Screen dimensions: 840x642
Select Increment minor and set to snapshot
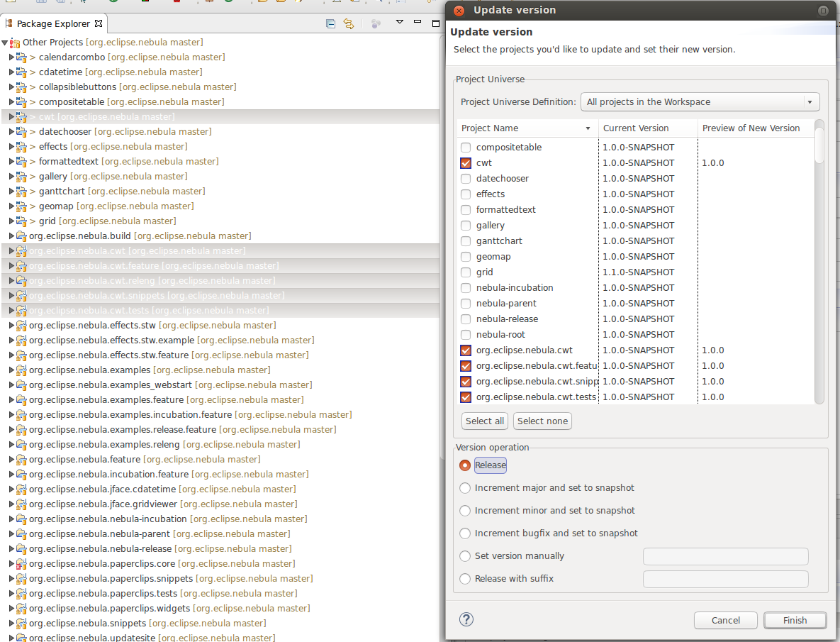point(465,511)
